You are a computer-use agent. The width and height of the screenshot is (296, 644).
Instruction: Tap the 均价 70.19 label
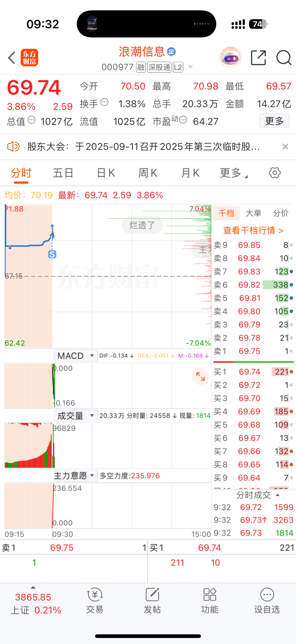point(29,196)
